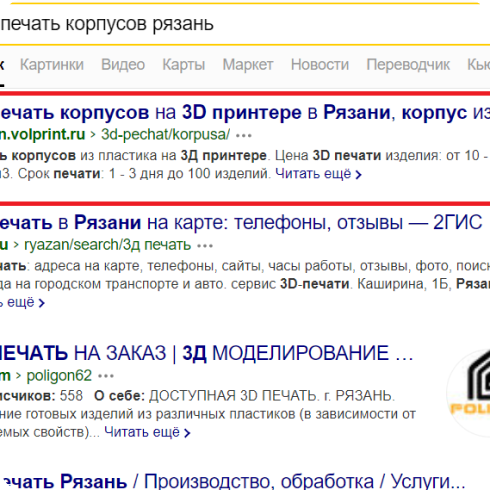Click the volprint.ru domain link

[x=43, y=134]
